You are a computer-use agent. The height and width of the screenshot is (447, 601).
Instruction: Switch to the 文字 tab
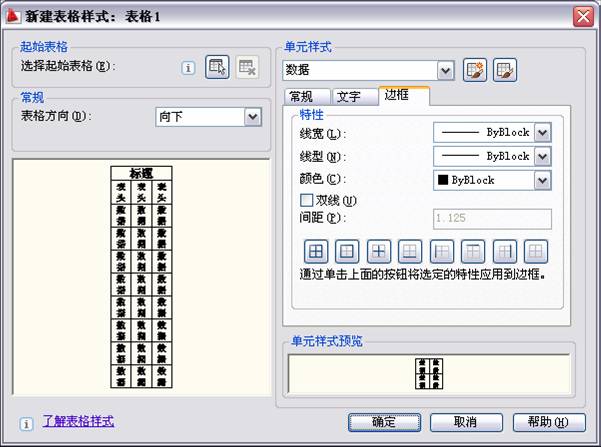point(349,97)
